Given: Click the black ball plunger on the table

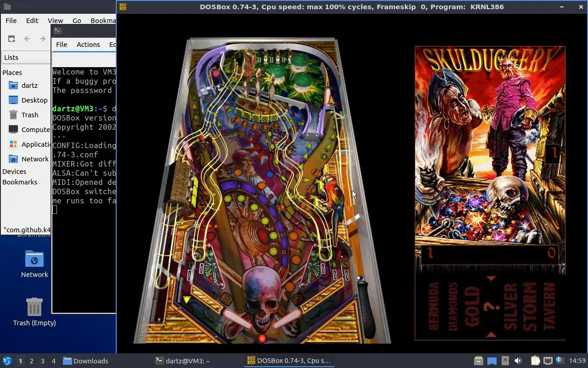Looking at the screenshot, I should pyautogui.click(x=366, y=306).
